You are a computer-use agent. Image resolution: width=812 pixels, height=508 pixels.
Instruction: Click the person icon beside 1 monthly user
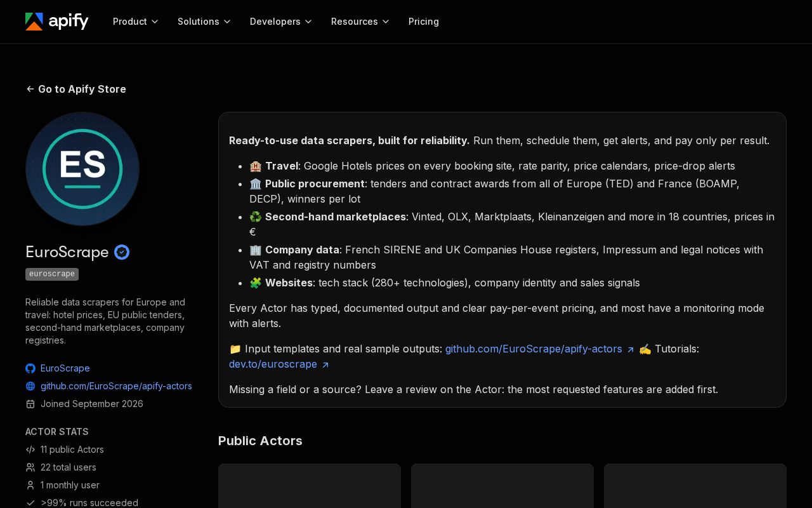pyautogui.click(x=30, y=485)
